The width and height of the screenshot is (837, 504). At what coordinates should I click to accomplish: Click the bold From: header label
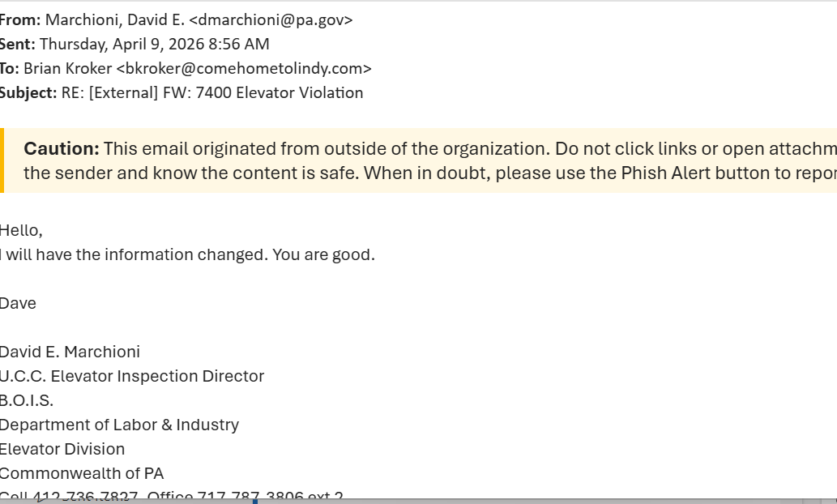pyautogui.click(x=19, y=20)
